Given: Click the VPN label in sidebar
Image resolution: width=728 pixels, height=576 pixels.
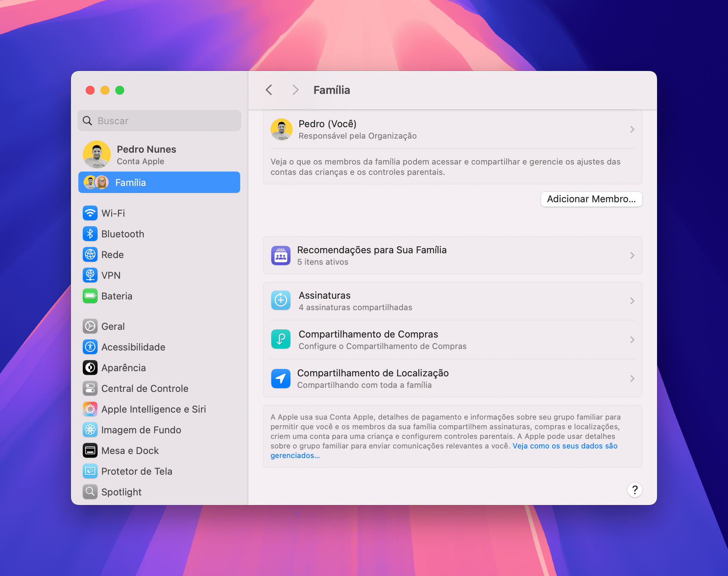Looking at the screenshot, I should 111,275.
